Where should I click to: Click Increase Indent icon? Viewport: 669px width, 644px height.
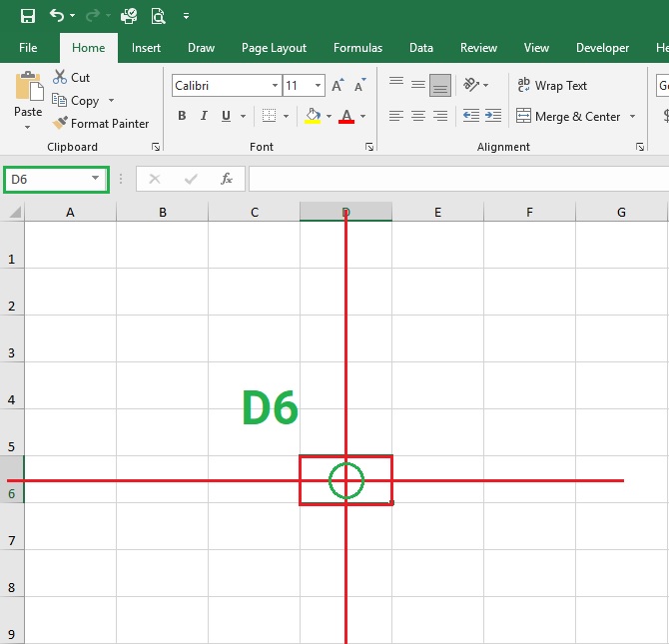(x=493, y=116)
